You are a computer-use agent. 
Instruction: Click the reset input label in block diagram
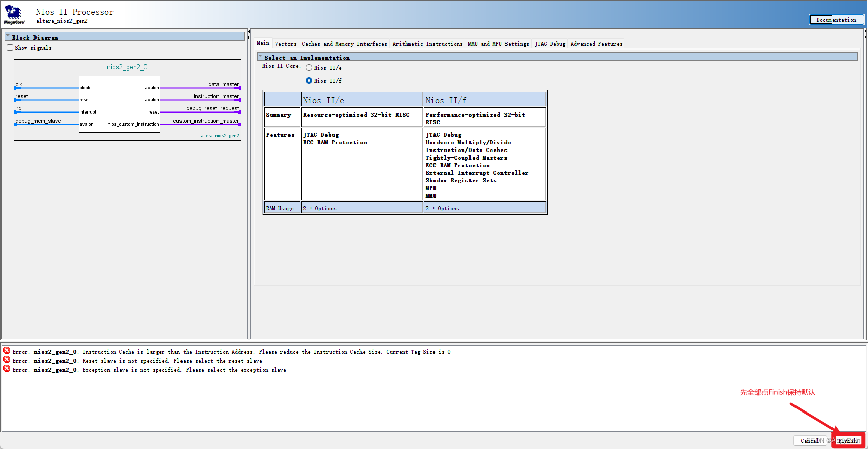point(22,96)
